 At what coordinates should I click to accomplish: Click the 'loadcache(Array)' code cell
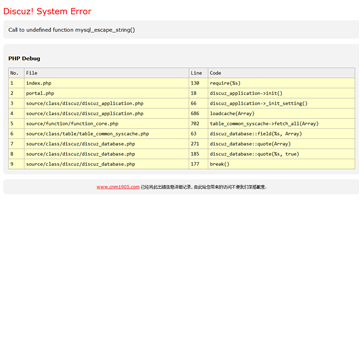pyautogui.click(x=282, y=113)
